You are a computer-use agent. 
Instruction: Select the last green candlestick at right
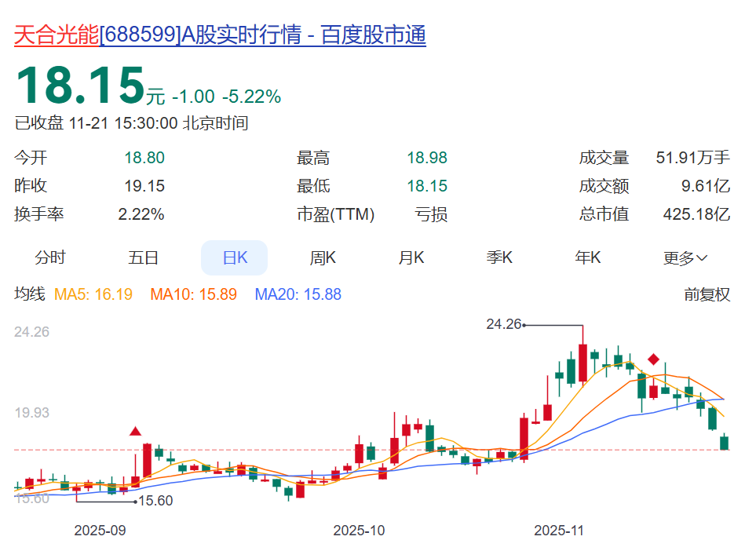coord(724,443)
